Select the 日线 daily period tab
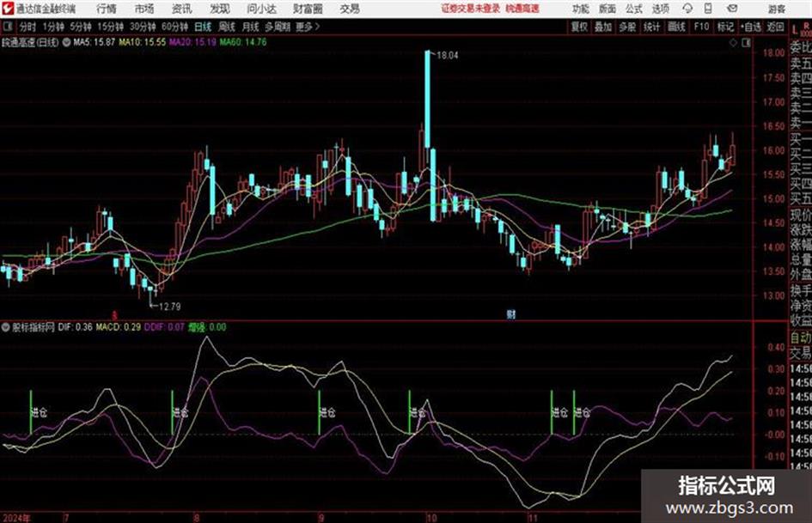The height and width of the screenshot is (523, 812). click(203, 27)
